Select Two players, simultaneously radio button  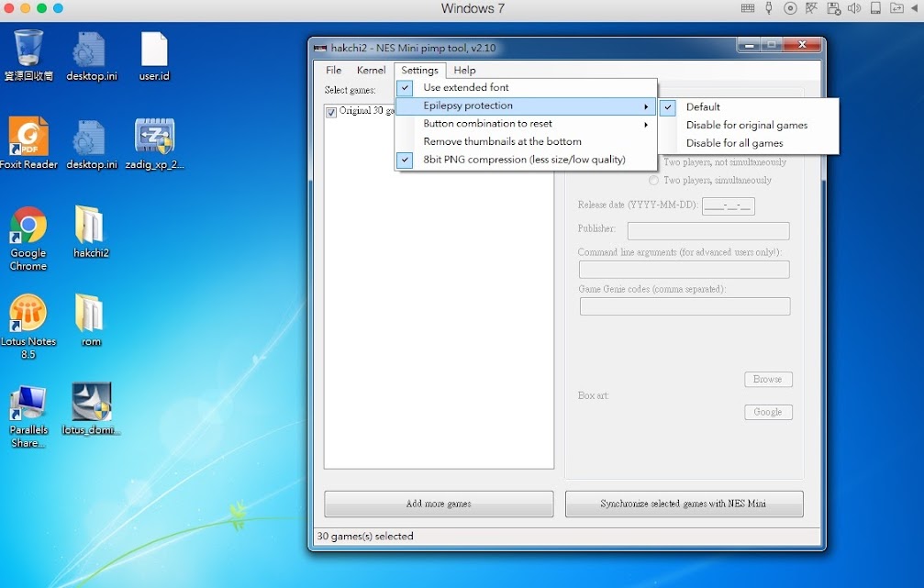[653, 181]
